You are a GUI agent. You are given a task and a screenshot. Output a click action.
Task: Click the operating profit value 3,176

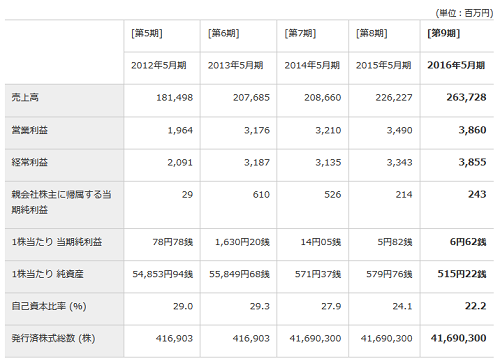point(257,130)
